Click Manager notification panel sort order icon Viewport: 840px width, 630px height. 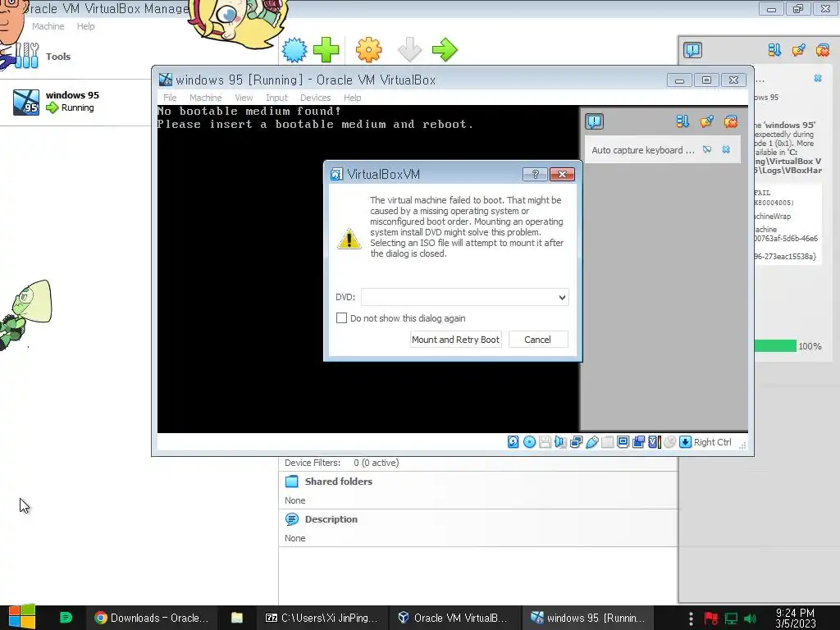tap(774, 50)
